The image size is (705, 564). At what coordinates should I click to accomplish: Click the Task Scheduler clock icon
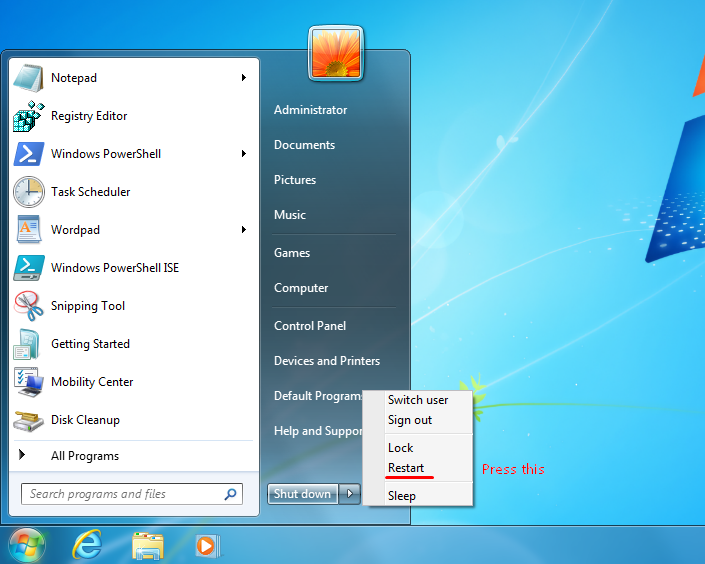pyautogui.click(x=28, y=192)
